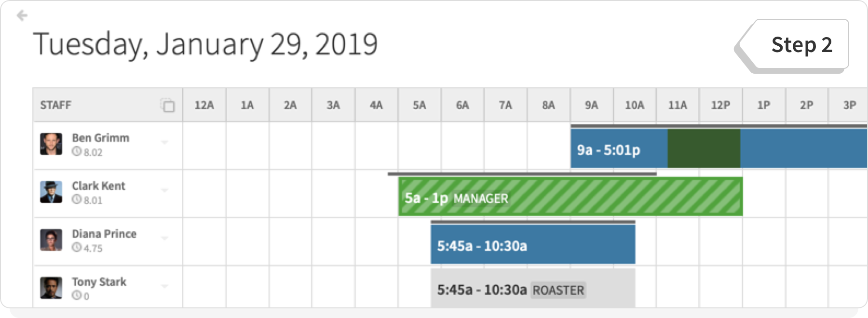The image size is (868, 318).
Task: Click the Step 2 label button
Action: tap(801, 45)
